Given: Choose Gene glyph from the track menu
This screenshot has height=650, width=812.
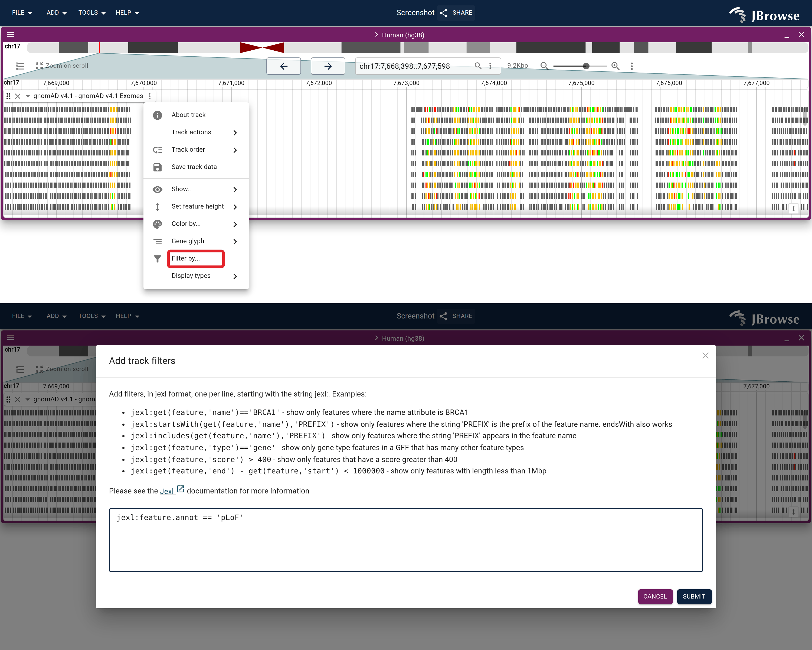Looking at the screenshot, I should [x=196, y=241].
